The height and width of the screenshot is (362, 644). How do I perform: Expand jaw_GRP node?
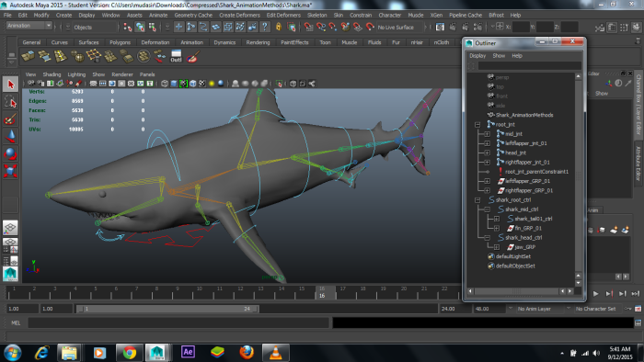click(497, 247)
